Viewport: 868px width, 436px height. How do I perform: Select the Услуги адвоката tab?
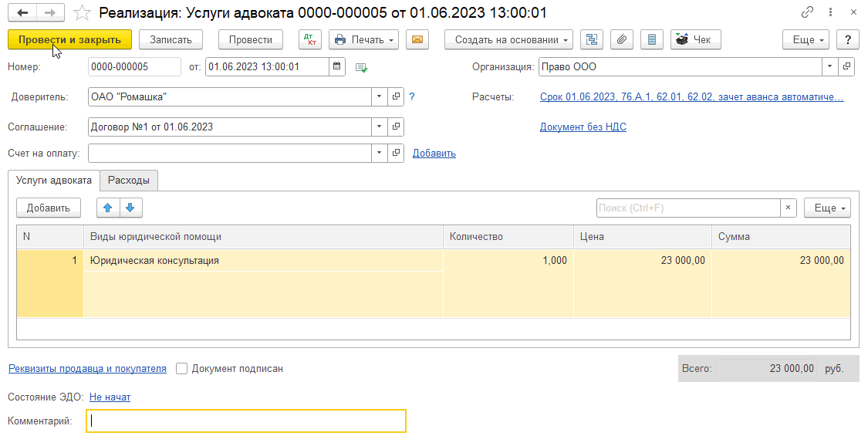(x=54, y=180)
